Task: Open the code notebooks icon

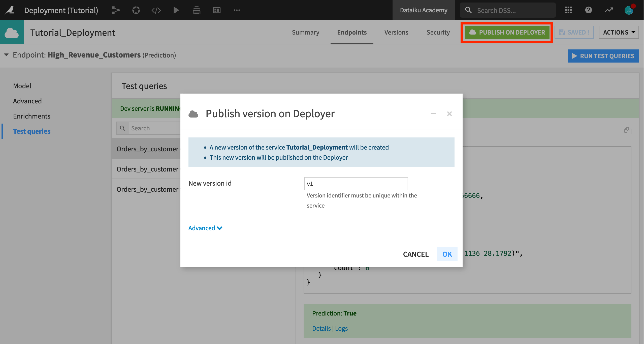Action: [x=156, y=10]
